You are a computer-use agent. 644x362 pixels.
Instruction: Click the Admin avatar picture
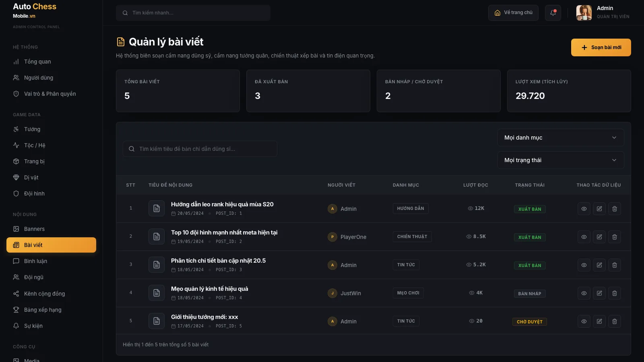point(584,13)
